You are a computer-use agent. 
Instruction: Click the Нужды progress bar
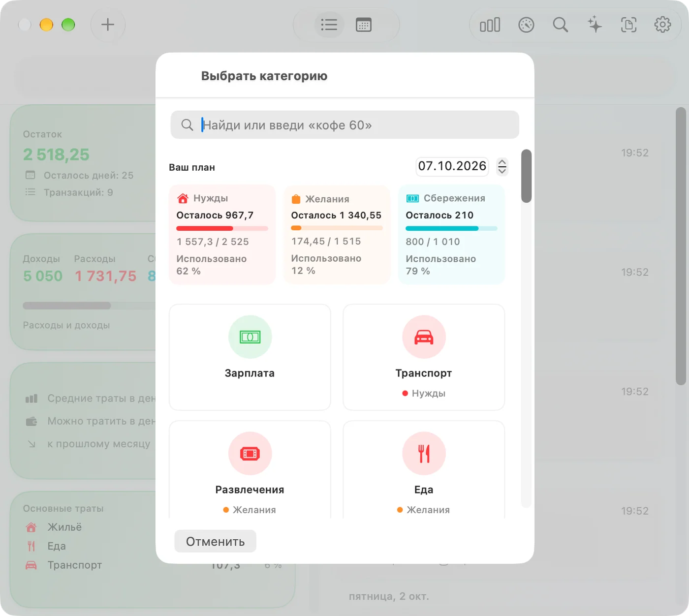point(222,228)
